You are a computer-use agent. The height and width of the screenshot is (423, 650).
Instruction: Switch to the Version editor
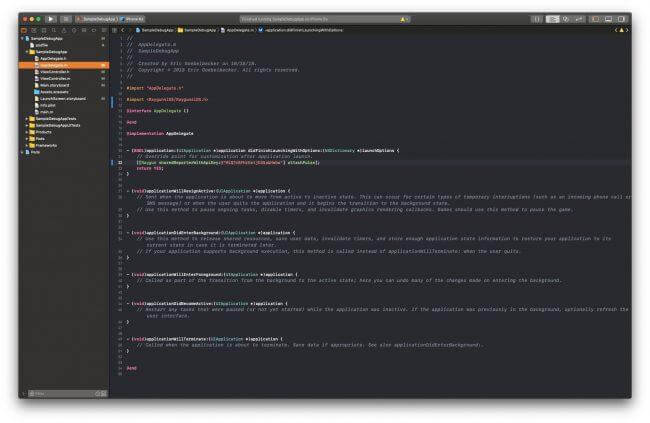tap(579, 19)
